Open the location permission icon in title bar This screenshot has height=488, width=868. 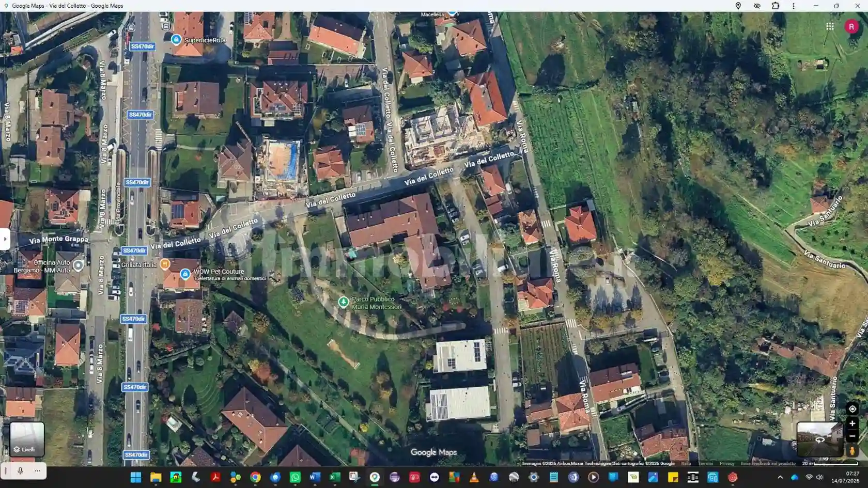(738, 6)
